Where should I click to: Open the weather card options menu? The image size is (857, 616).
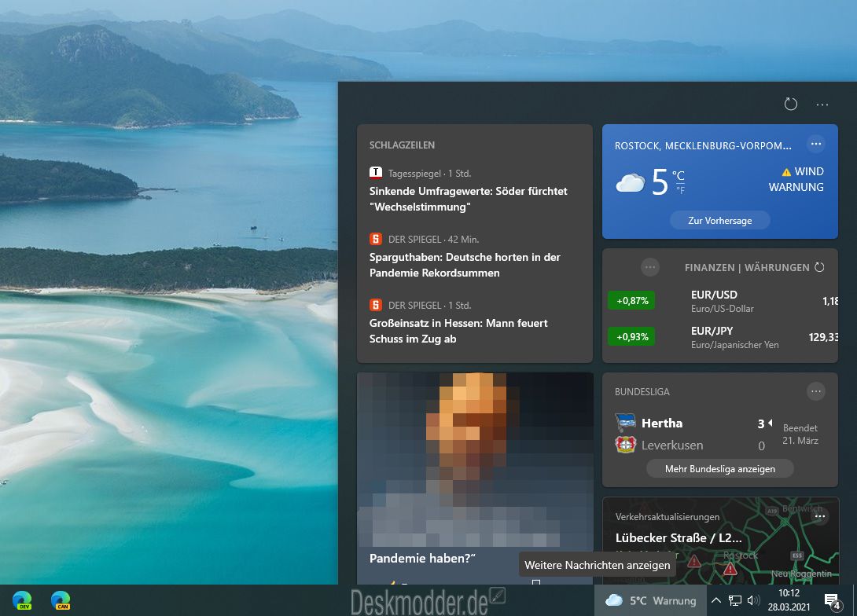tap(816, 144)
